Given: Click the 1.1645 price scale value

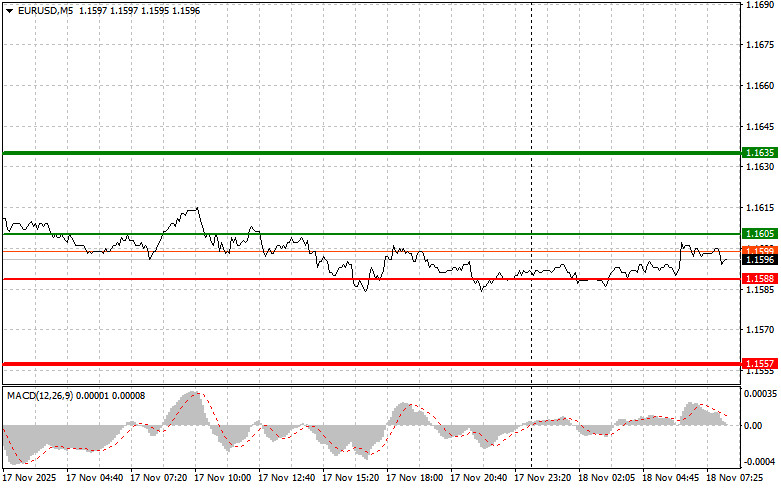Looking at the screenshot, I should [760, 126].
